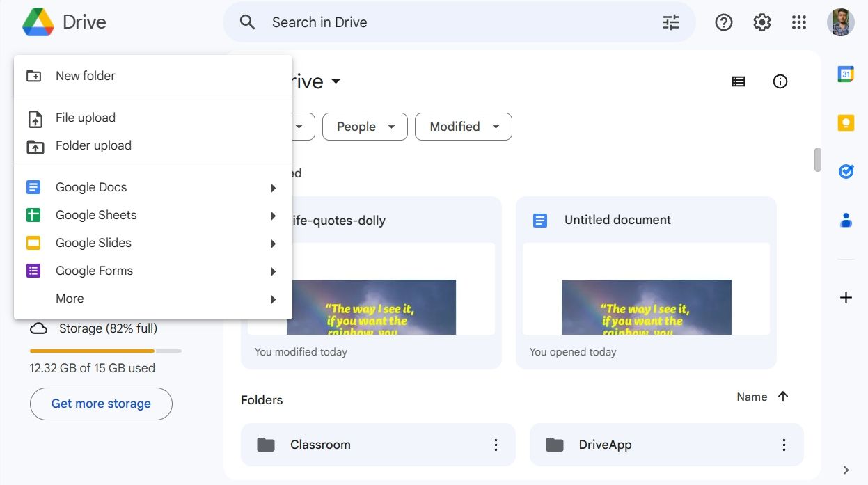
Task: Open the DriveApp folder options menu
Action: pyautogui.click(x=784, y=444)
